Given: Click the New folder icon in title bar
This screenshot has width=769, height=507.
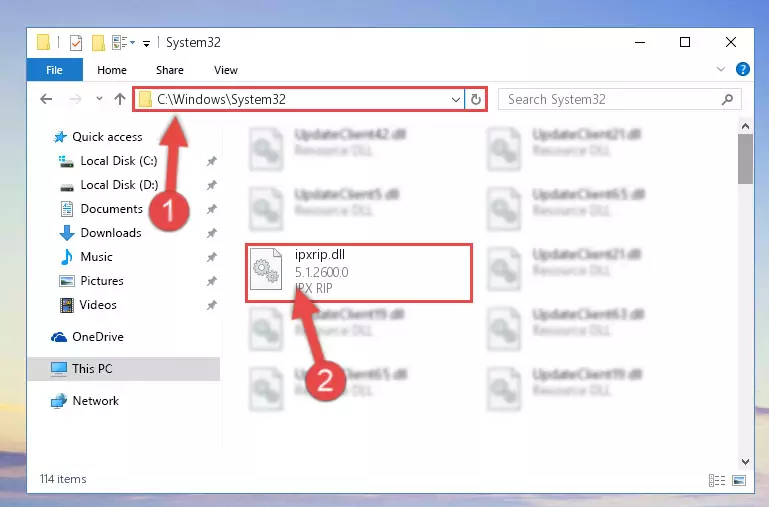Looking at the screenshot, I should pos(98,43).
